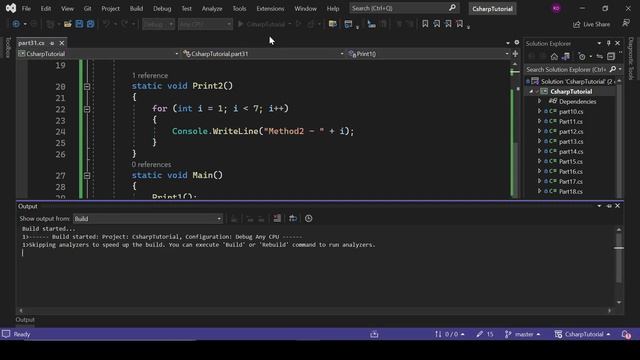
Task: Click Switch Views icon in Solution Explorer
Action: (x=566, y=56)
